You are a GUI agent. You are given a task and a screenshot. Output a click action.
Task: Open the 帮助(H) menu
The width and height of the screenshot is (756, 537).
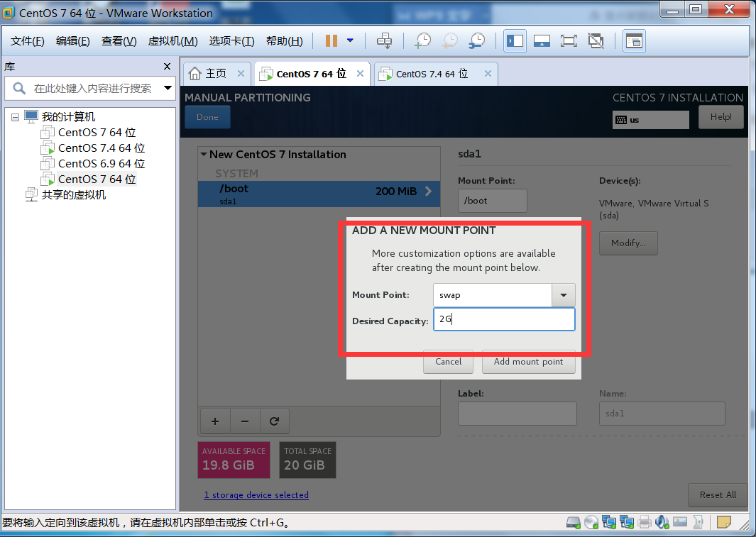coord(285,41)
